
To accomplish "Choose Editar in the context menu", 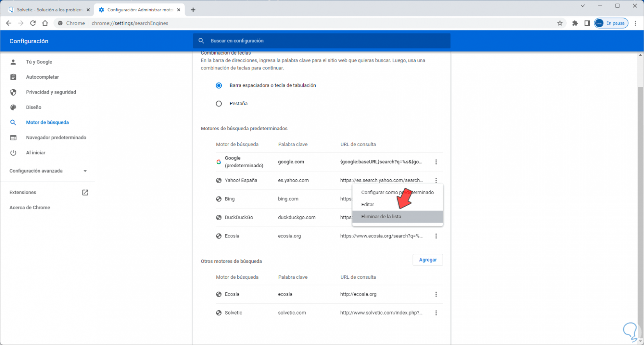I will pos(397,204).
